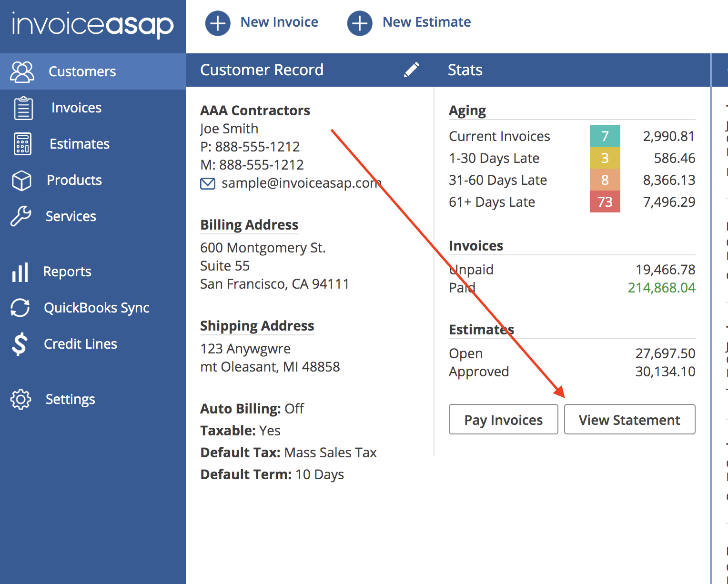Click the San Francisco, CA 94111 line
This screenshot has width=728, height=584.
click(x=275, y=284)
